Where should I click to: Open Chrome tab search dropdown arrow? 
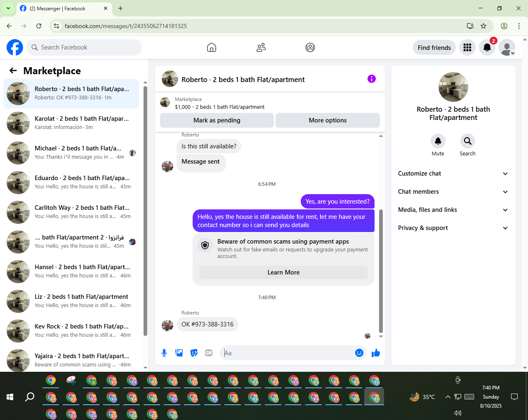click(x=8, y=8)
